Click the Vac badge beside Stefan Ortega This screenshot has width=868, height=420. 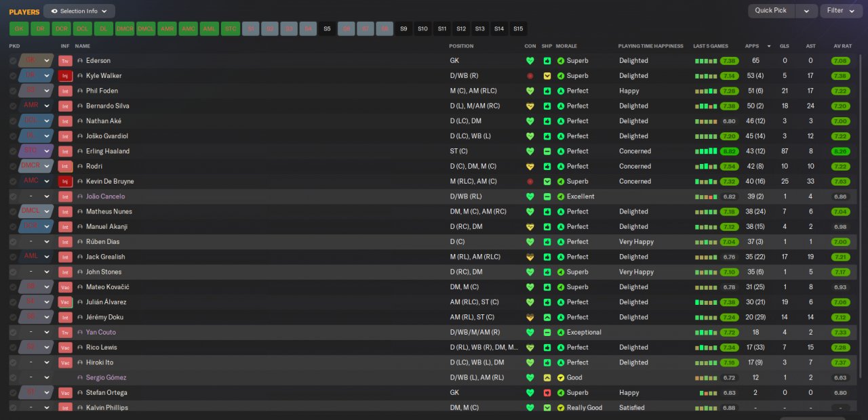pyautogui.click(x=65, y=393)
